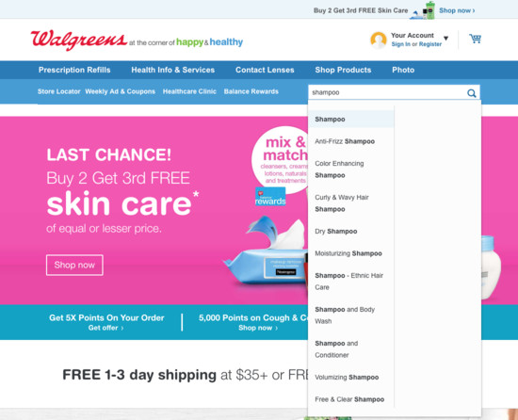Expand the Your Account dropdown arrow
The width and height of the screenshot is (518, 420).
tap(446, 39)
